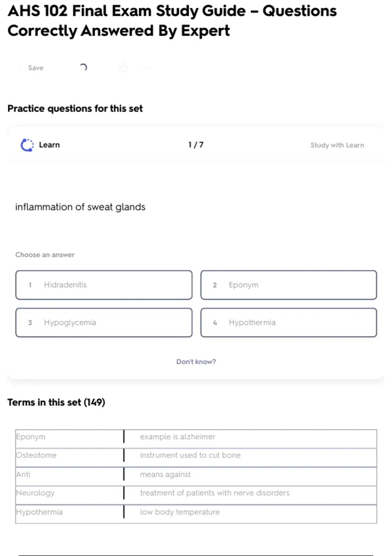Choose Hypothermia as the answer
The image size is (392, 556).
[x=288, y=322]
